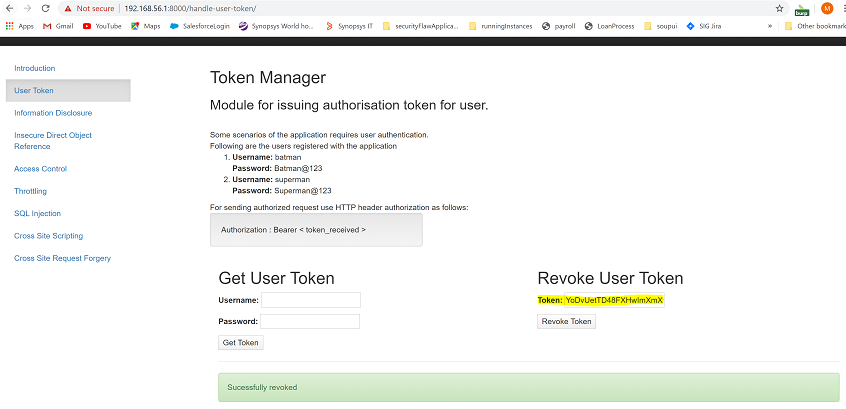The image size is (846, 409).
Task: Select Information Disclosure in sidebar
Action: [x=53, y=113]
